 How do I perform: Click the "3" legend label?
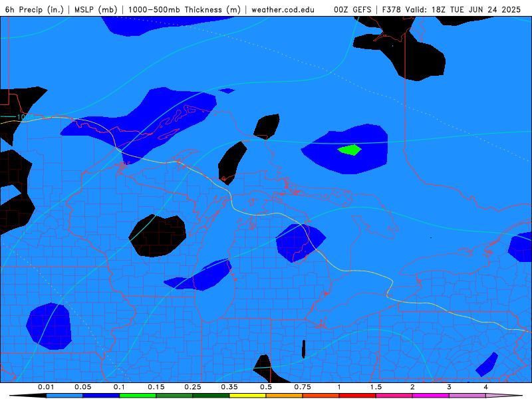(450, 387)
